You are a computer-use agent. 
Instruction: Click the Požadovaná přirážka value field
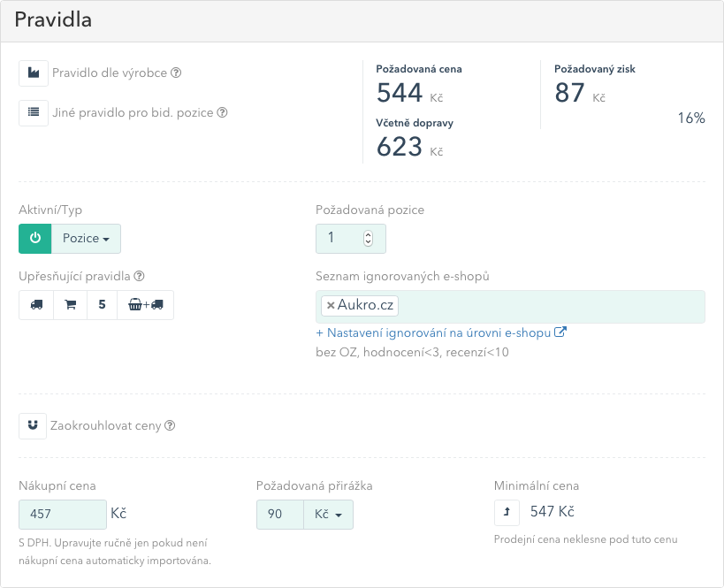(280, 514)
